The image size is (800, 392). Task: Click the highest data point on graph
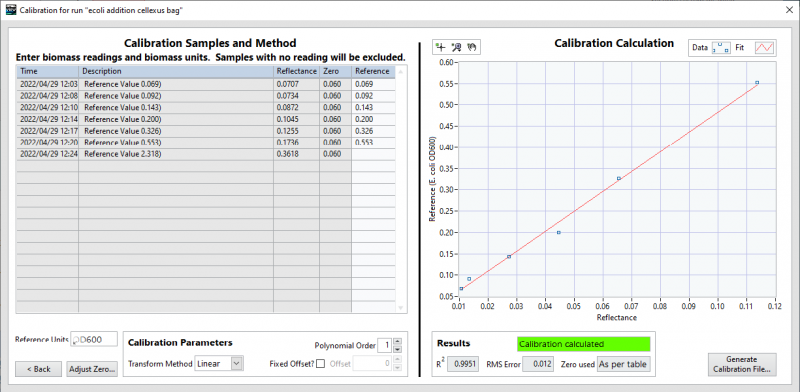[757, 82]
